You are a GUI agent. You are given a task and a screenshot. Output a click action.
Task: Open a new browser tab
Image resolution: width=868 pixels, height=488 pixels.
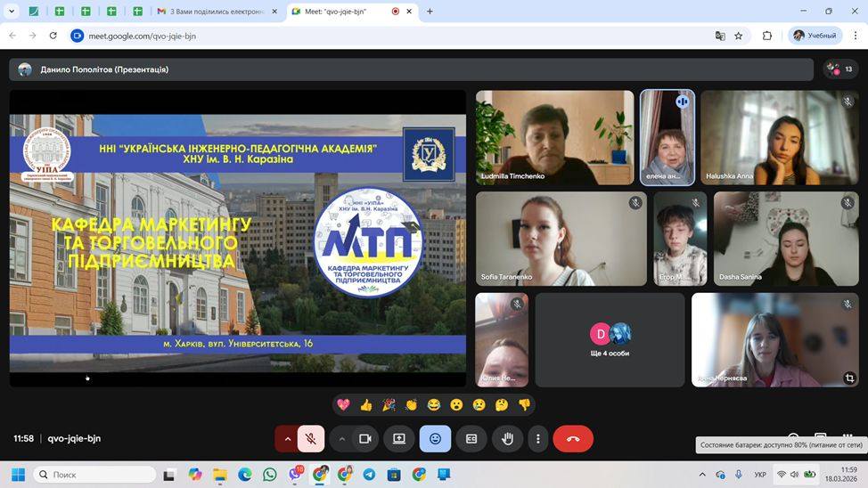point(430,12)
